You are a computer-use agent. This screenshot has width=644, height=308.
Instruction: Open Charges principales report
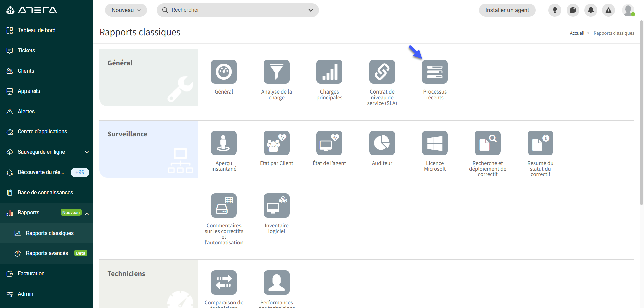tap(329, 72)
